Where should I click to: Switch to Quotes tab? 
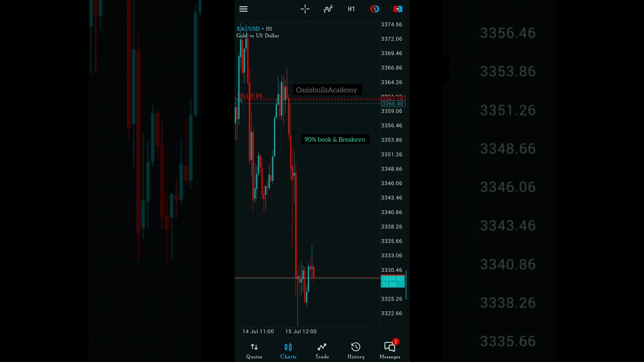[254, 350]
